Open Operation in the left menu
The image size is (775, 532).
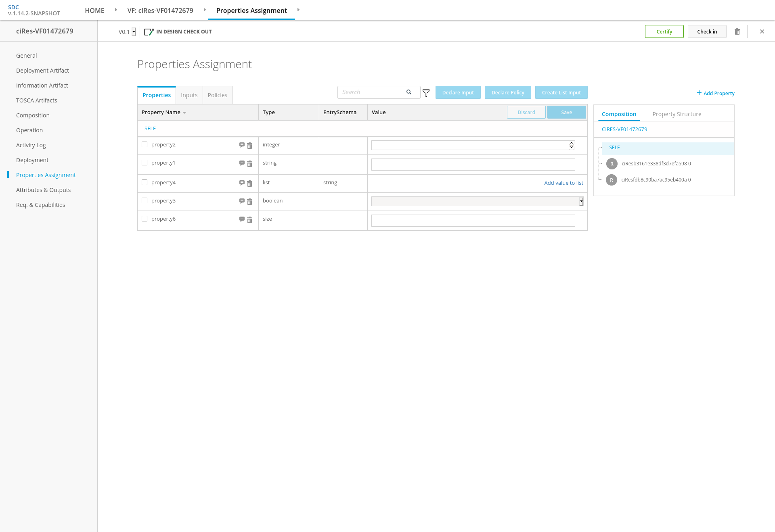(29, 130)
